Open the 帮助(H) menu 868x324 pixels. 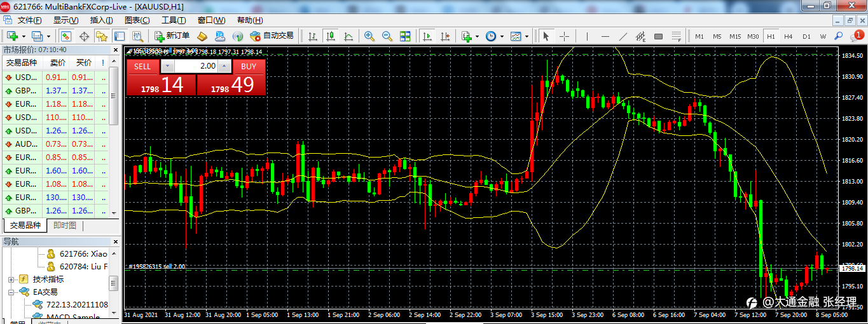point(249,20)
